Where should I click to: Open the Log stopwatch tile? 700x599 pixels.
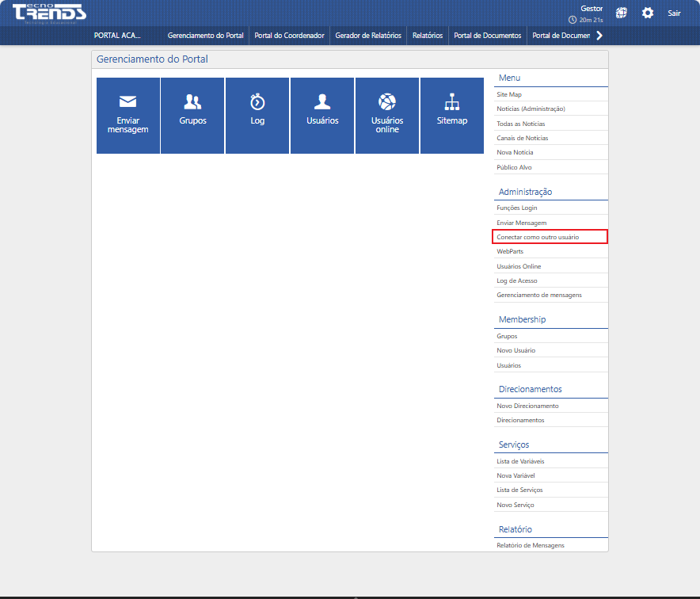click(257, 116)
